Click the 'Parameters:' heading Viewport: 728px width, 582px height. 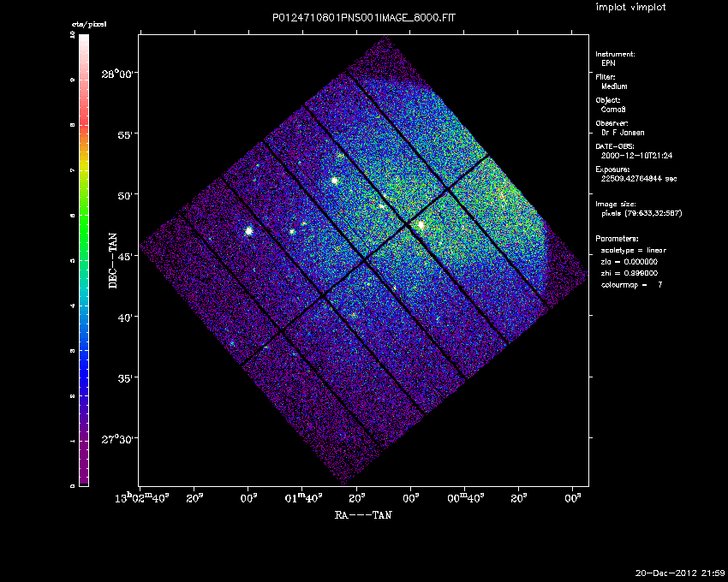[x=617, y=239]
